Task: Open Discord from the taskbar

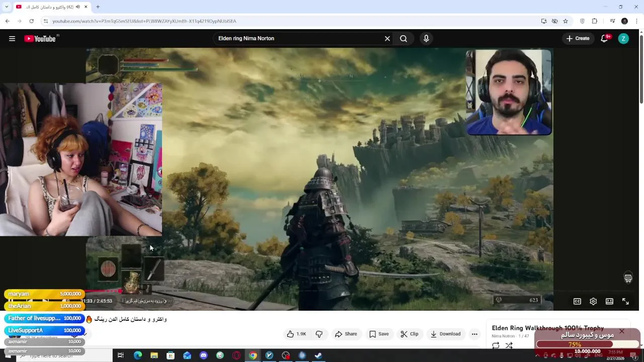Action: coord(203,355)
